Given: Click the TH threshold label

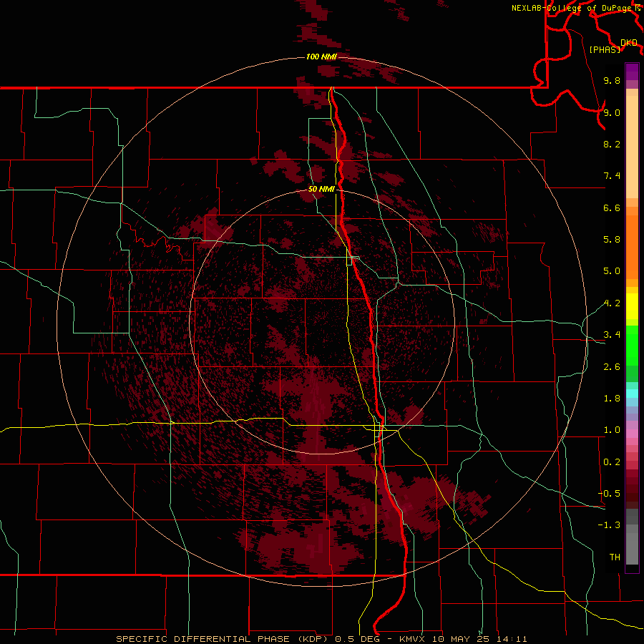Looking at the screenshot, I should coord(615,557).
